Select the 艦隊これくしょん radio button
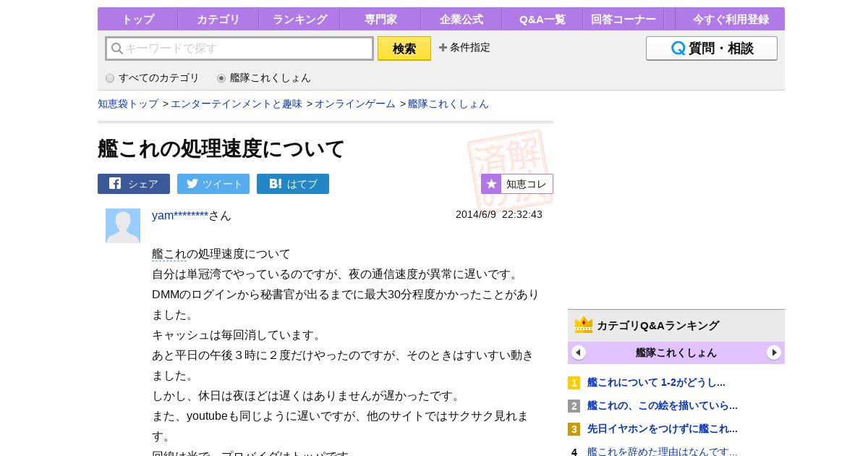 221,78
